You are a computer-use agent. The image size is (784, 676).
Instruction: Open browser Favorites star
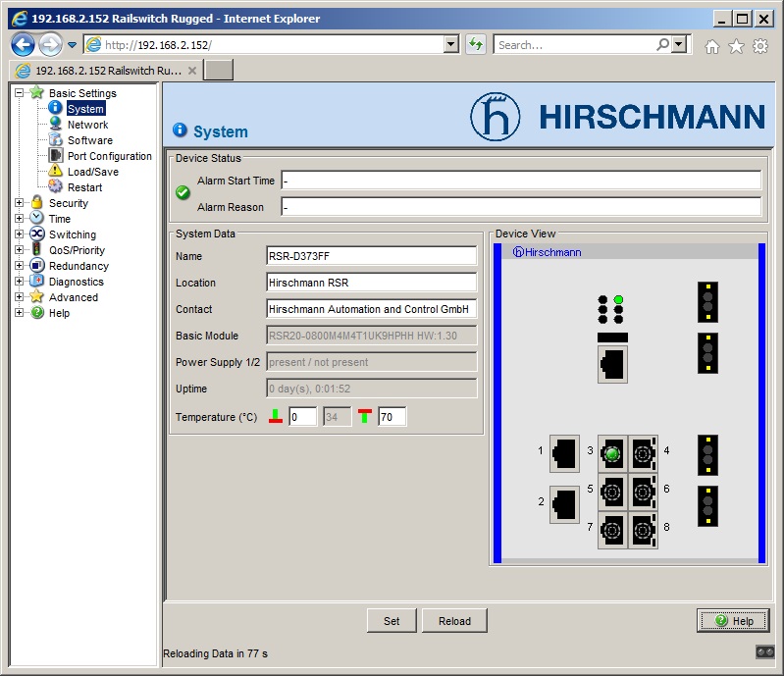coord(736,46)
